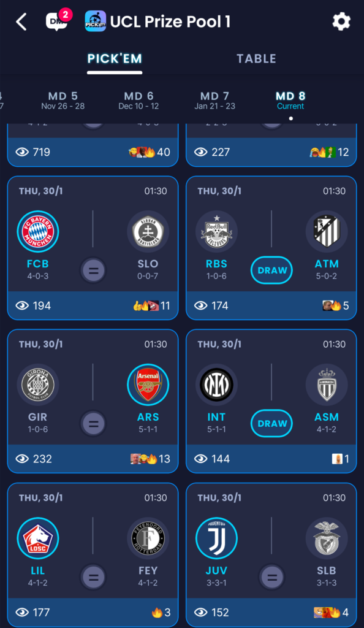Pick the Feyenoord team logo

(x=148, y=538)
